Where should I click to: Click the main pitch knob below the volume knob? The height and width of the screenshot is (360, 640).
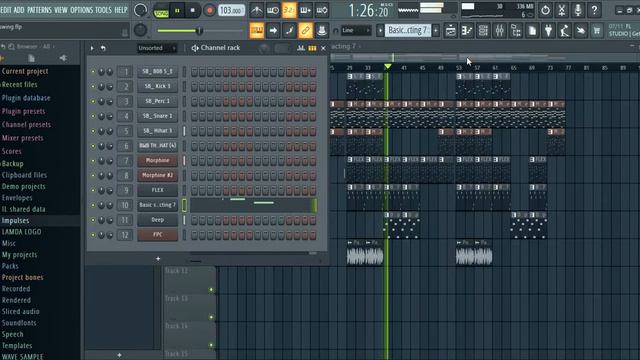tap(140, 30)
